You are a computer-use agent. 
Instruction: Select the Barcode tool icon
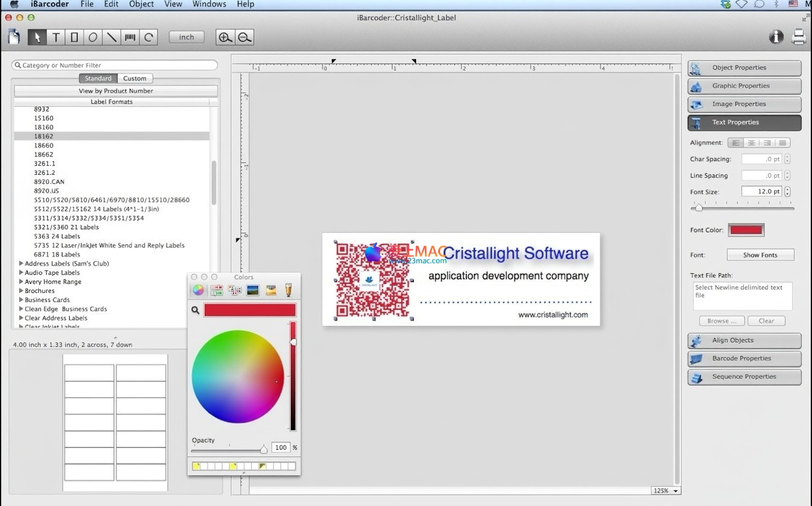click(130, 38)
